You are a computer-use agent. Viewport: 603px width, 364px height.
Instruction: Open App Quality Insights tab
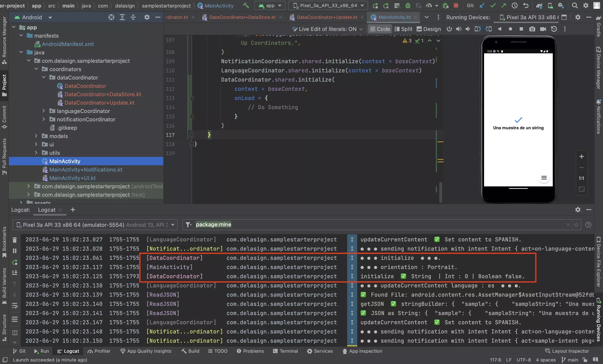(x=146, y=351)
